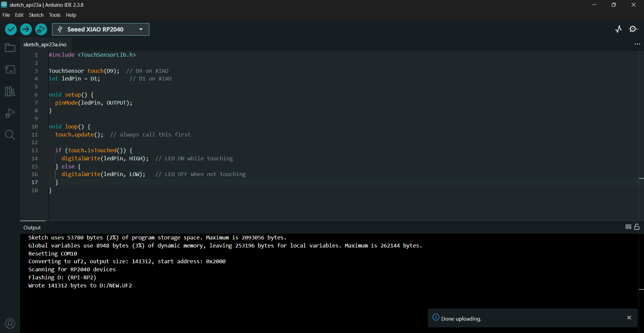This screenshot has height=333, width=644.
Task: Open the Serial Monitor
Action: (633, 29)
